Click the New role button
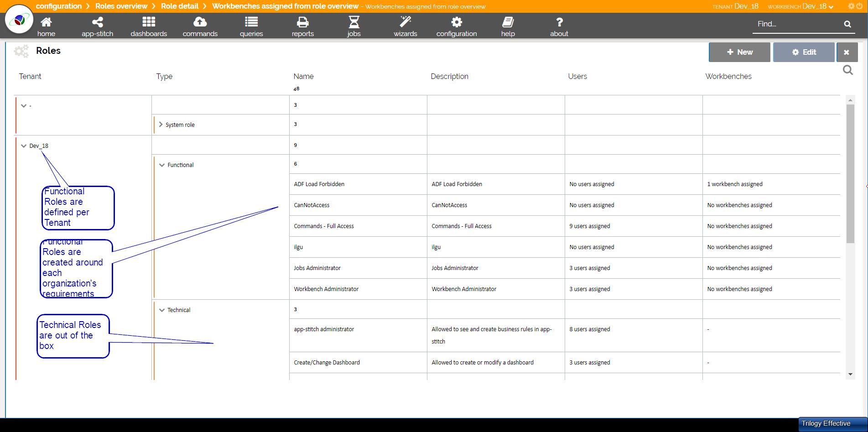Viewport: 868px width, 432px height. point(739,52)
